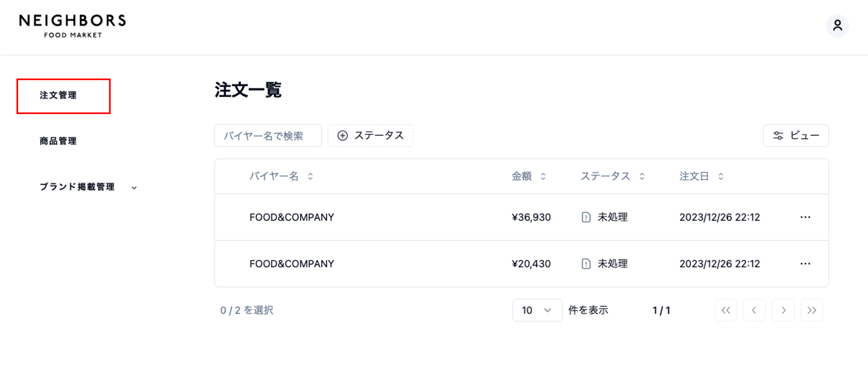The height and width of the screenshot is (367, 868).
Task: Jump to the last page with the double-right arrow
Action: tap(812, 310)
